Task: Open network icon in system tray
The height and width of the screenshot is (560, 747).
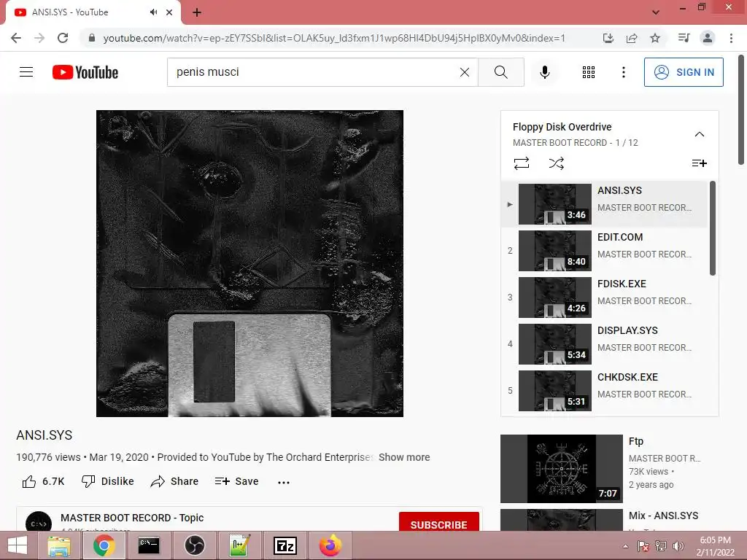Action: point(661,546)
